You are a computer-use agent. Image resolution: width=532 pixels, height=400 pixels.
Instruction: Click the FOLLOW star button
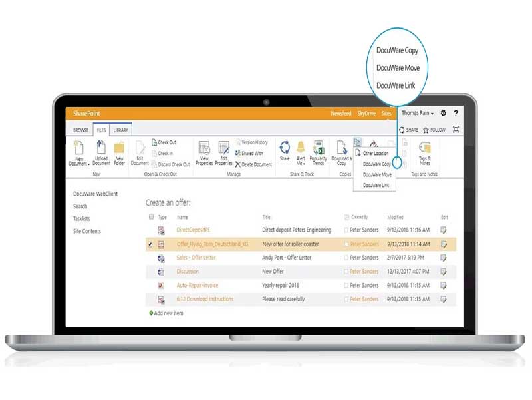(x=434, y=130)
